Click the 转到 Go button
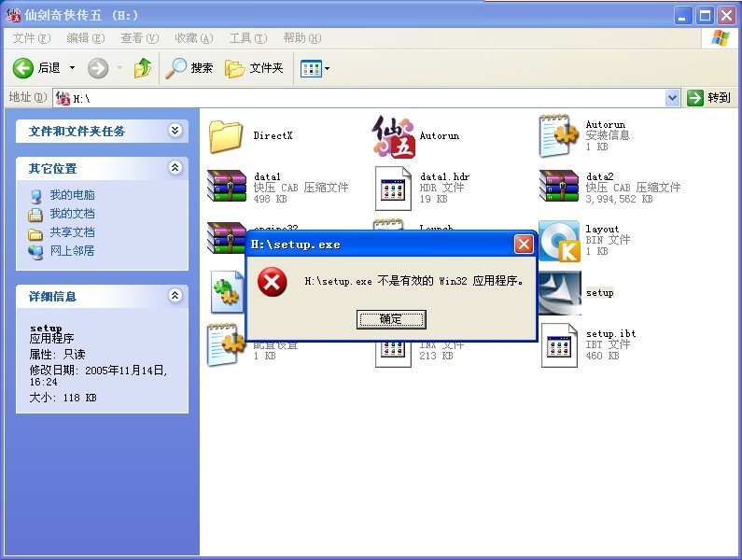Viewport: 742px width, 560px height. click(708, 98)
